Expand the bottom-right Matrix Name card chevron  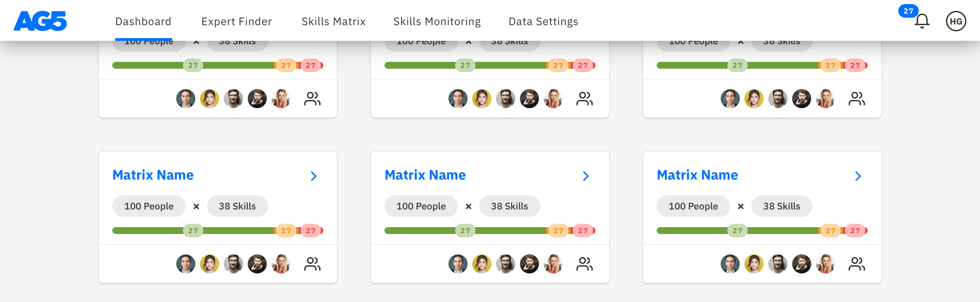click(858, 176)
